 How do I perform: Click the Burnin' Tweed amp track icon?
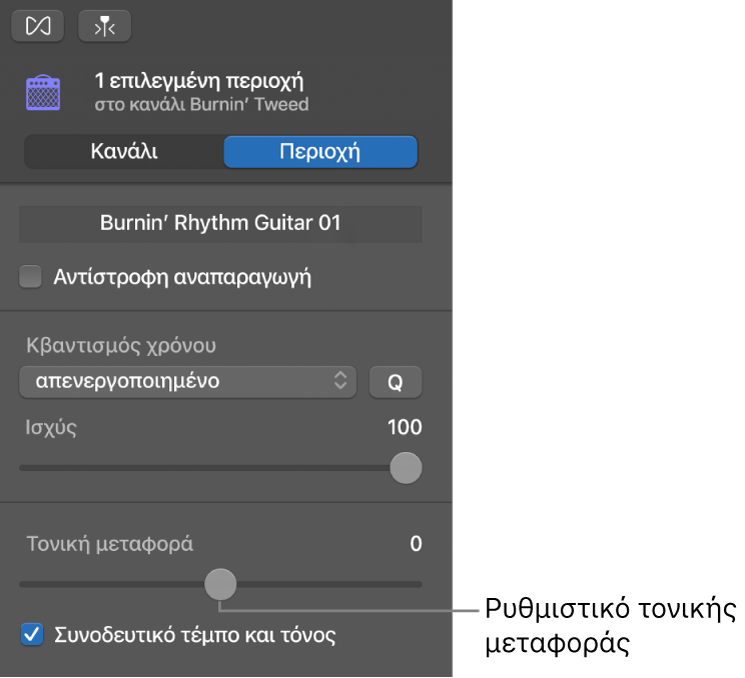click(x=42, y=92)
